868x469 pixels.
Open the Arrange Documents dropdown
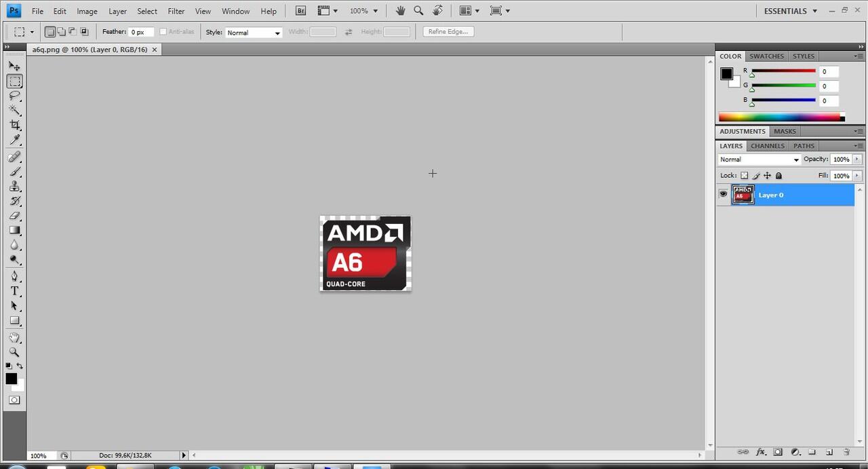[x=469, y=11]
